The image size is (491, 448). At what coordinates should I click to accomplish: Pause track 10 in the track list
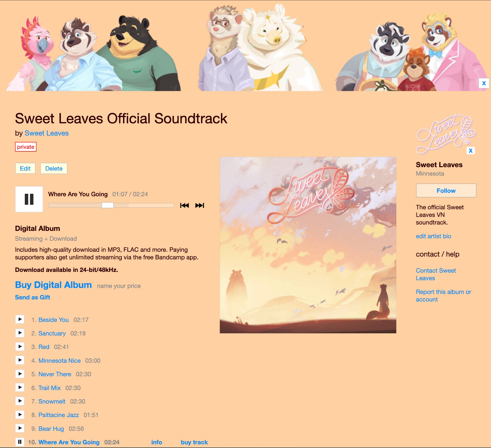coord(20,442)
